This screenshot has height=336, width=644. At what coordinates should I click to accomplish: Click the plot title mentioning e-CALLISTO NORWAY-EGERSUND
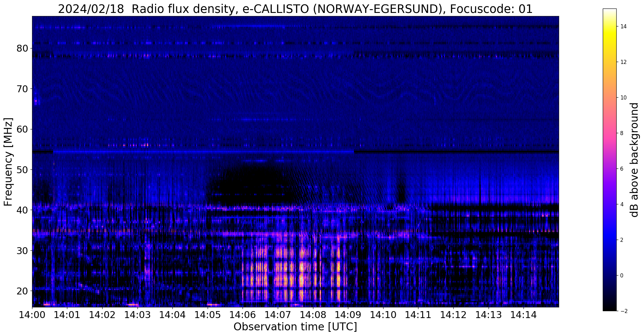point(295,9)
